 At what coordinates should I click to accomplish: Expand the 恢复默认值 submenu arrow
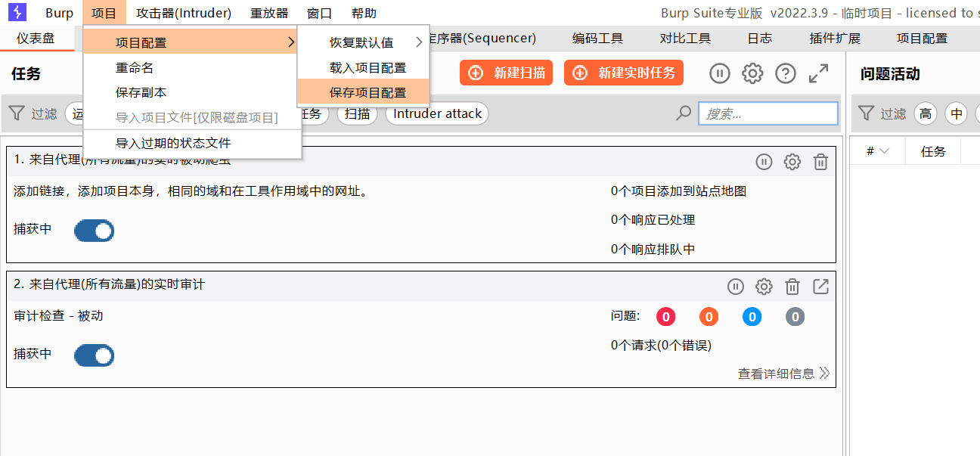[x=419, y=42]
